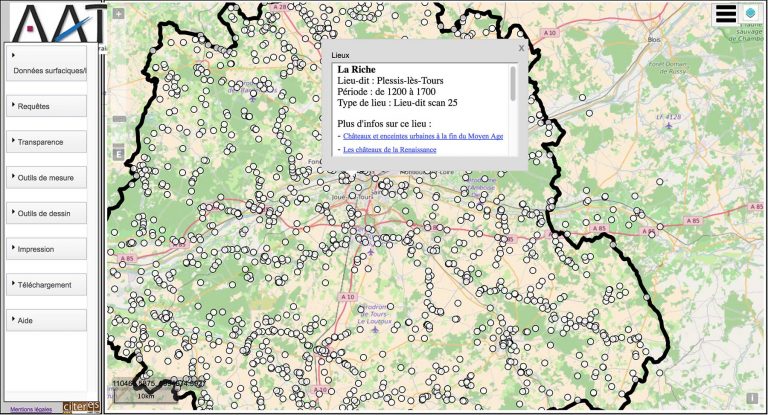Click the Mentions légales link

(31, 409)
